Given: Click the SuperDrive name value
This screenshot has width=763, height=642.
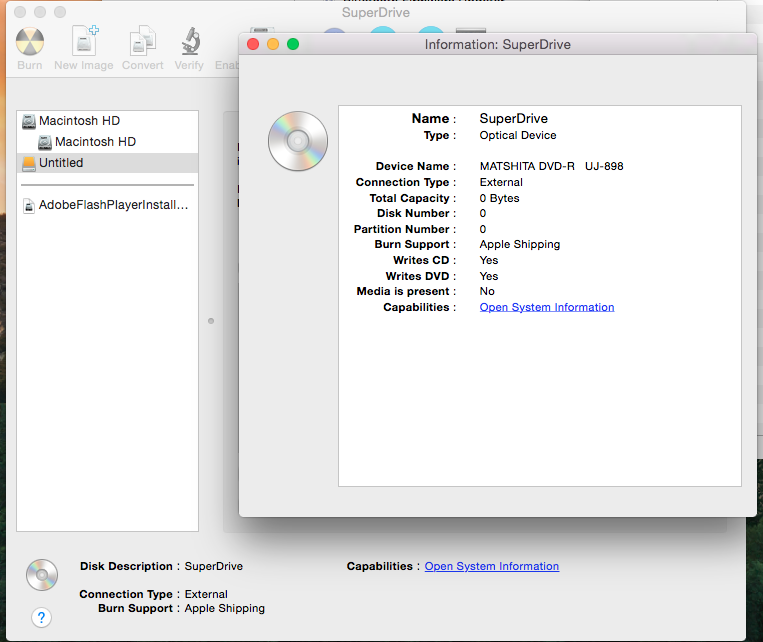Looking at the screenshot, I should (x=513, y=118).
